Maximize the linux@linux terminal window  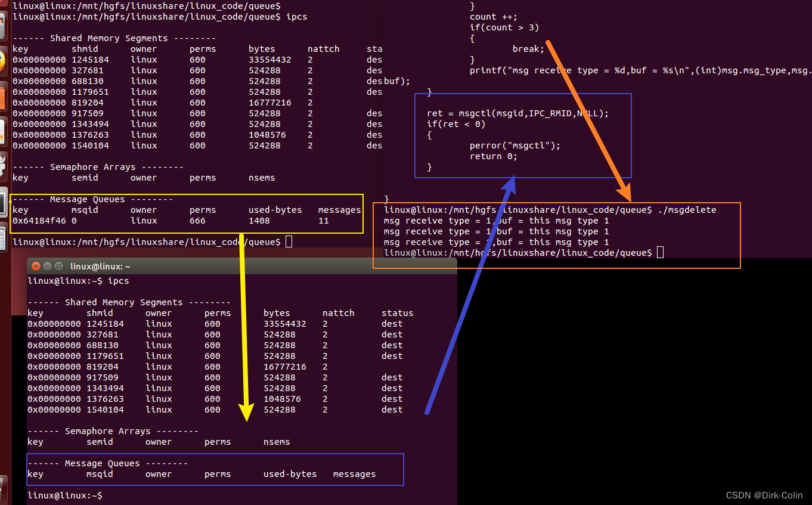[58, 266]
